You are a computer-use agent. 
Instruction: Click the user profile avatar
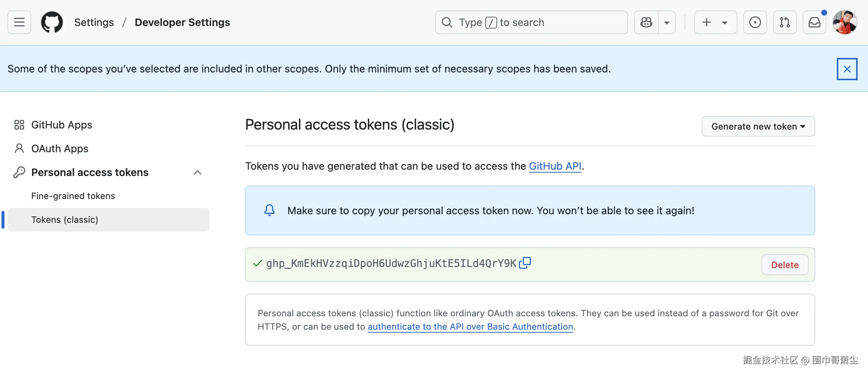click(845, 22)
